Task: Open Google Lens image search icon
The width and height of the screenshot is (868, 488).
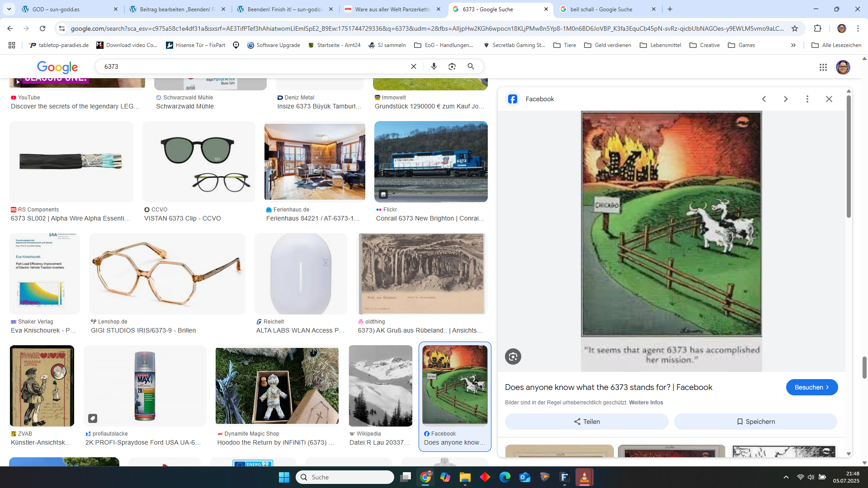Action: click(452, 66)
